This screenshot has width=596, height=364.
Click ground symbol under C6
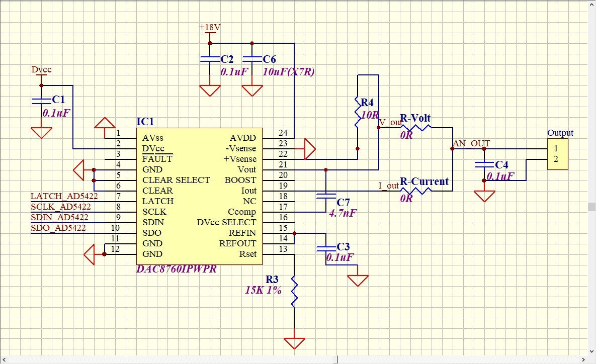coord(252,90)
